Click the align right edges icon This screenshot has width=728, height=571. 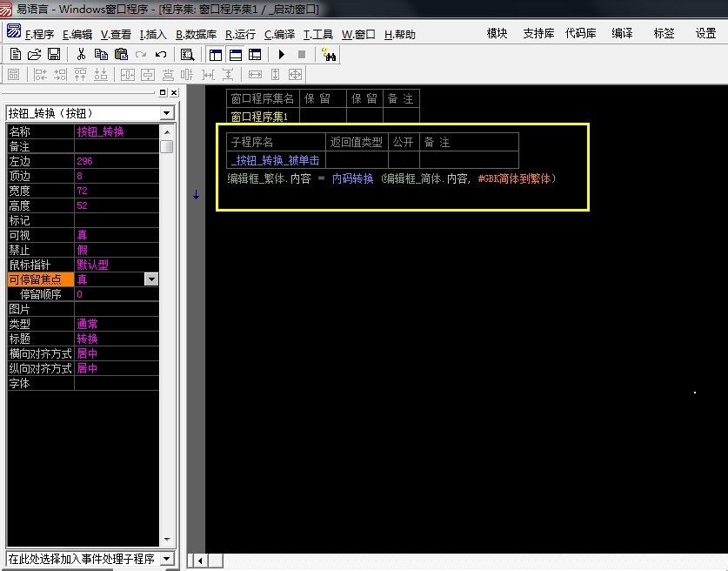click(x=60, y=74)
